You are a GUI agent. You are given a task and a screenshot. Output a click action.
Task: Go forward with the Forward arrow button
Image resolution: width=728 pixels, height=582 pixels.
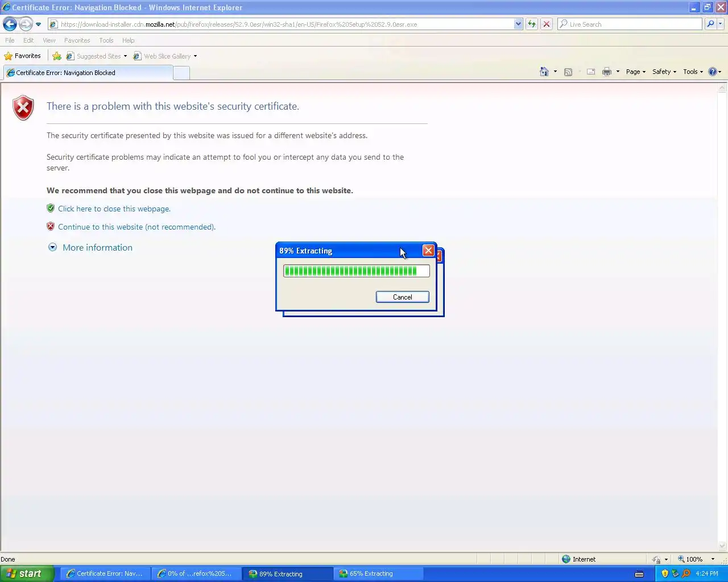pos(26,24)
